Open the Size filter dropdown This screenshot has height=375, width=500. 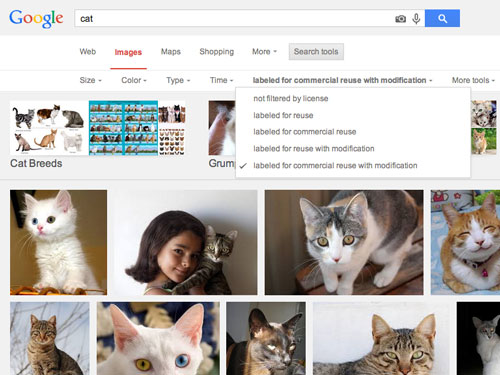90,80
